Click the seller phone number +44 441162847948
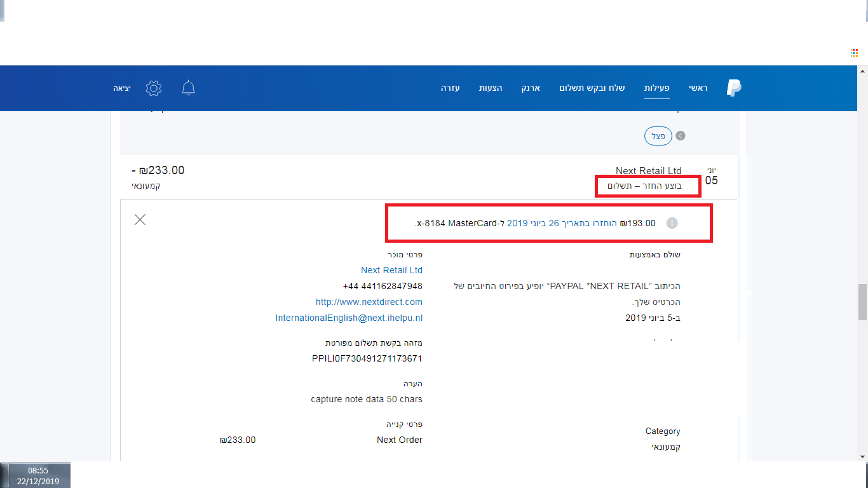This screenshot has height=488, width=868. tap(383, 286)
